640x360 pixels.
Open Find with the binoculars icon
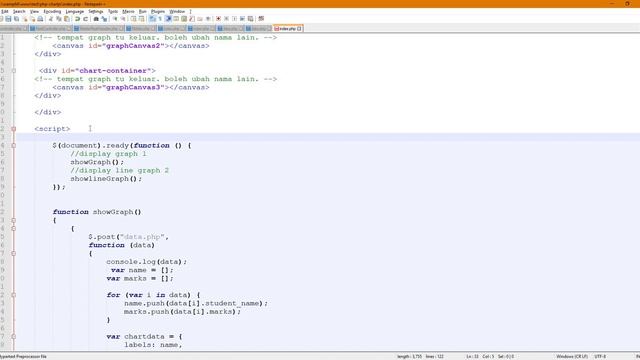[x=96, y=19]
